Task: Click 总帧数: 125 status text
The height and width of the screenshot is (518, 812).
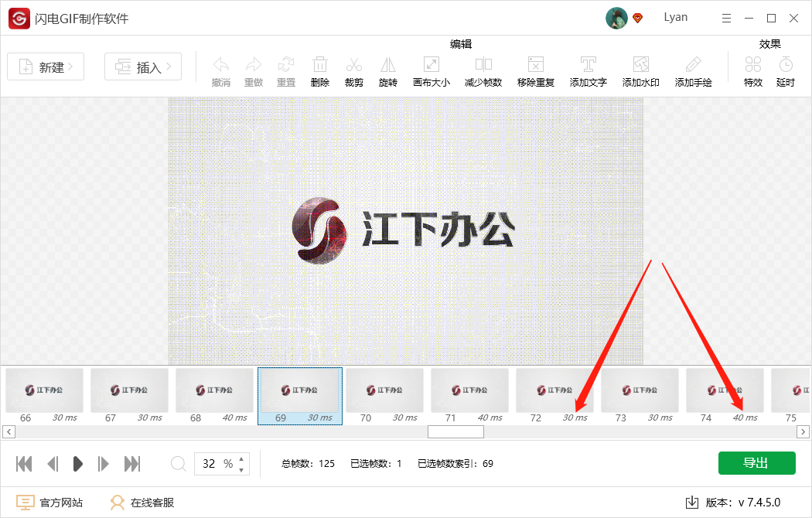Action: click(308, 464)
